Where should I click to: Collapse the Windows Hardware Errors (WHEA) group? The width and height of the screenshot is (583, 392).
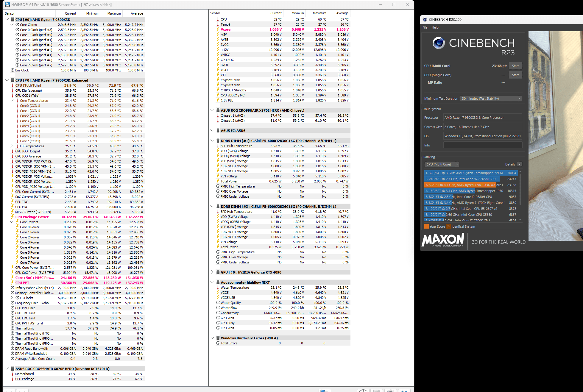click(x=212, y=338)
